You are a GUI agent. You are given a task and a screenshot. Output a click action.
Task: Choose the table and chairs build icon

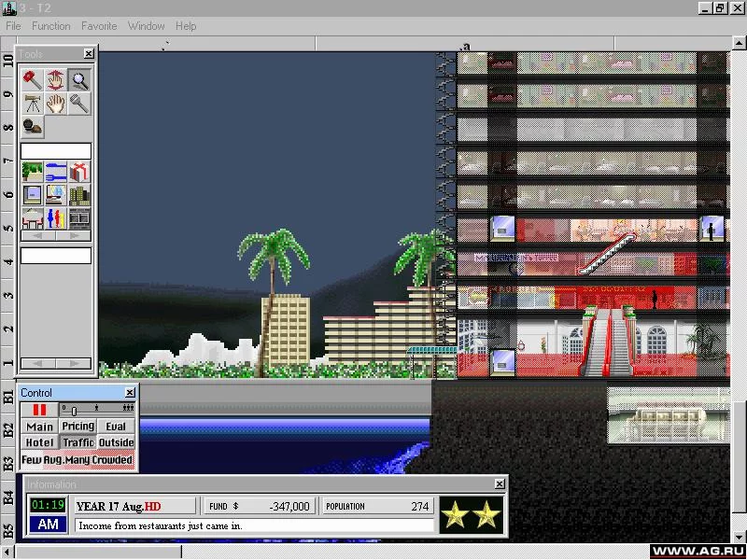click(33, 218)
